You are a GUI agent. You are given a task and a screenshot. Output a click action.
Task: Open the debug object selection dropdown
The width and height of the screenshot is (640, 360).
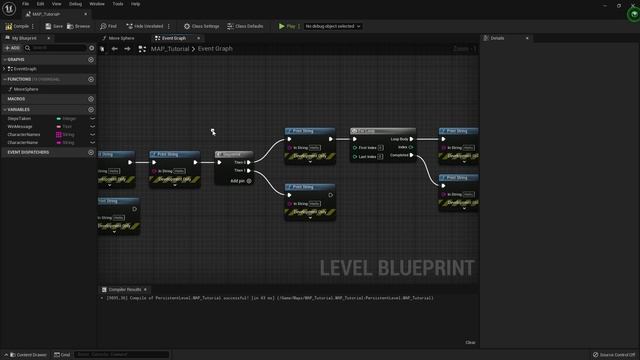[333, 26]
